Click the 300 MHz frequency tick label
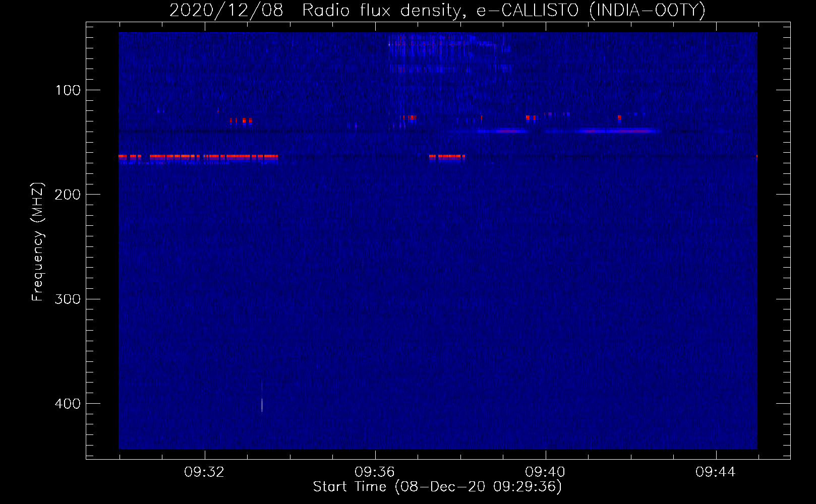This screenshot has width=816, height=504. click(68, 299)
